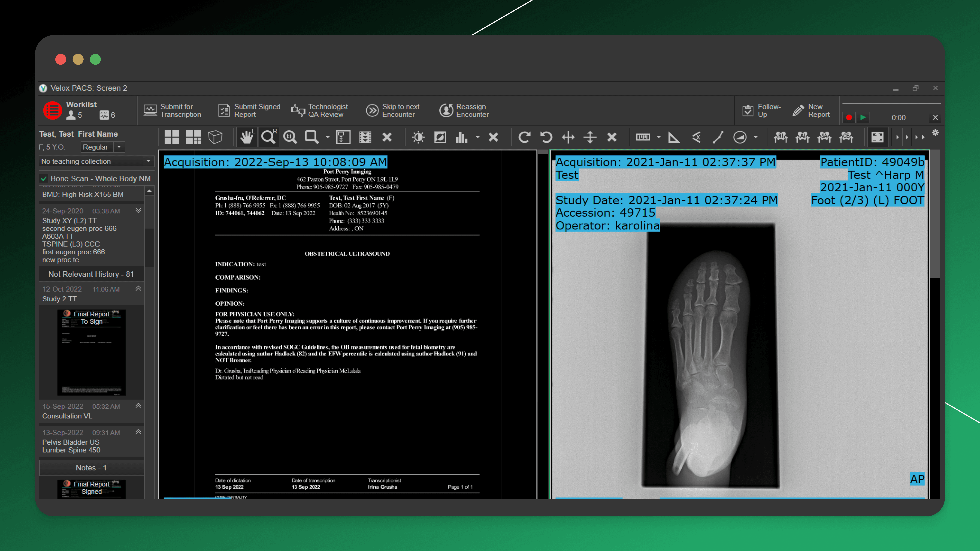Viewport: 980px width, 551px height.
Task: Toggle image text overlay button in toolbar
Action: pos(877,137)
